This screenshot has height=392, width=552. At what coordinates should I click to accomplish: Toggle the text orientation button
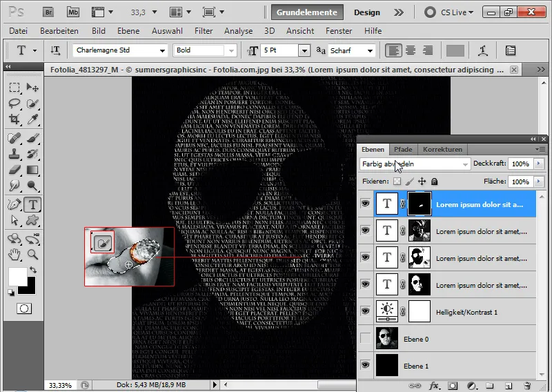[55, 50]
